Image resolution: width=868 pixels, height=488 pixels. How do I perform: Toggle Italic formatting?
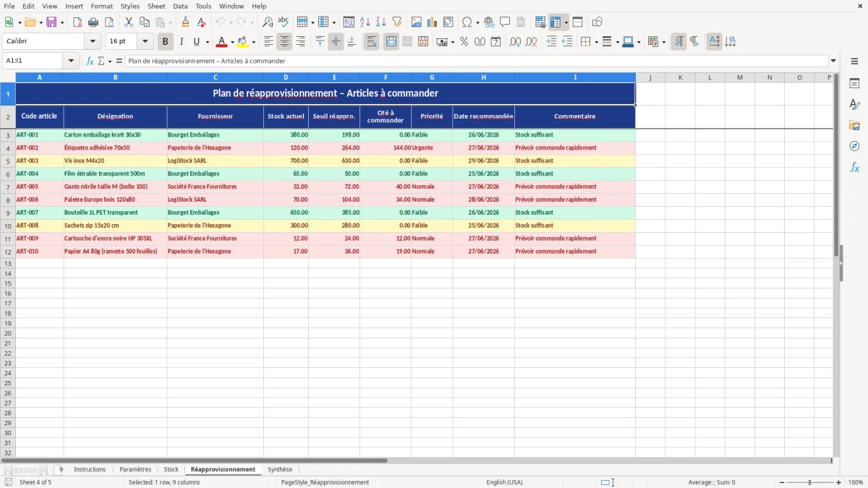pyautogui.click(x=182, y=42)
